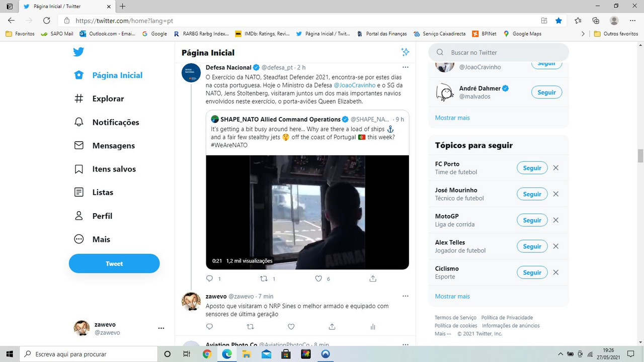Open Termos de Serviço link
644x362 pixels.
coord(455,318)
